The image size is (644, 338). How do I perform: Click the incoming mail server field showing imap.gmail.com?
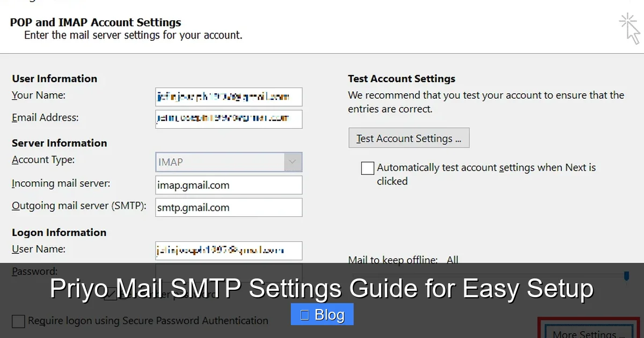228,185
